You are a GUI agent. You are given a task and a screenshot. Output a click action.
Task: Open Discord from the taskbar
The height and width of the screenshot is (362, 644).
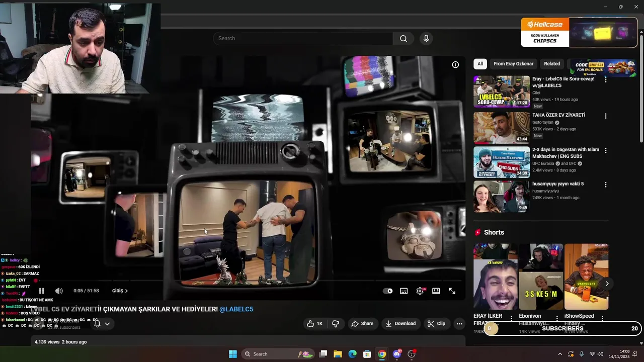tap(397, 354)
